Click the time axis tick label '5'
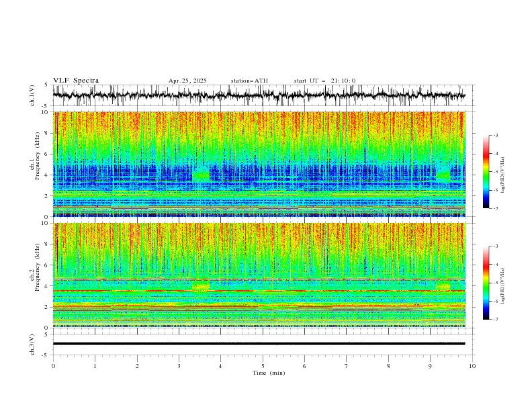Viewport: 532px width, 411px height. [x=263, y=366]
